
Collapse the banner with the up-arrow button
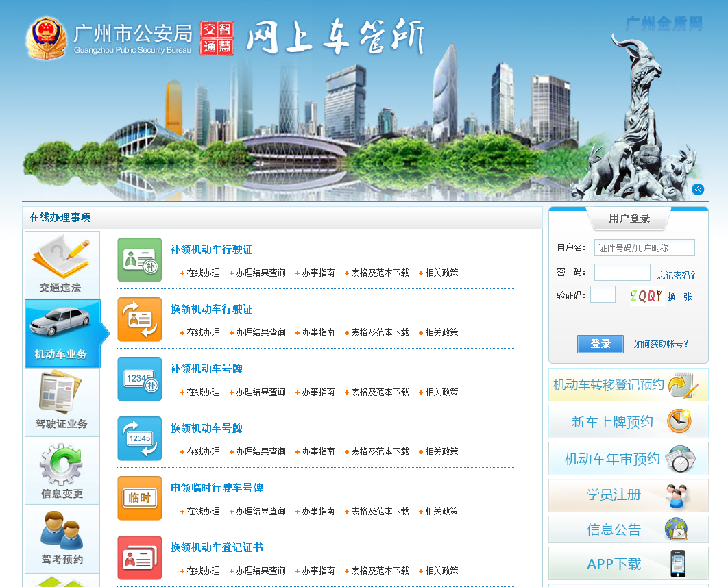tap(698, 190)
